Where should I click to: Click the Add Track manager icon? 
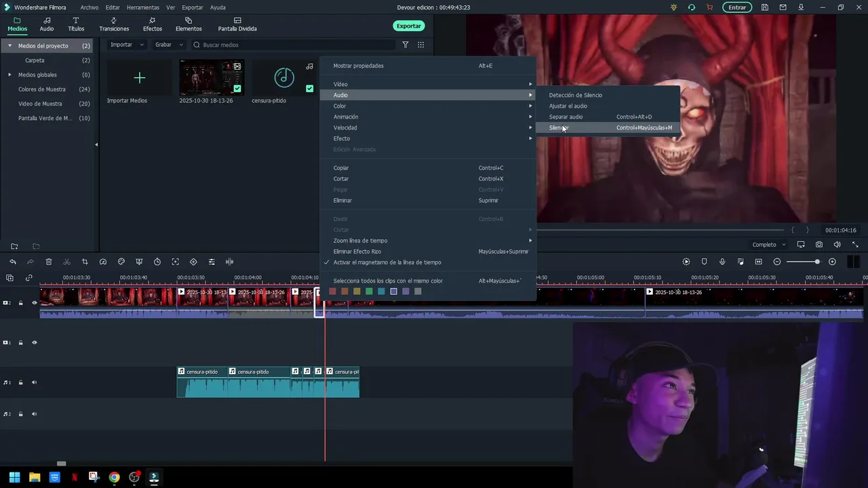[9, 278]
